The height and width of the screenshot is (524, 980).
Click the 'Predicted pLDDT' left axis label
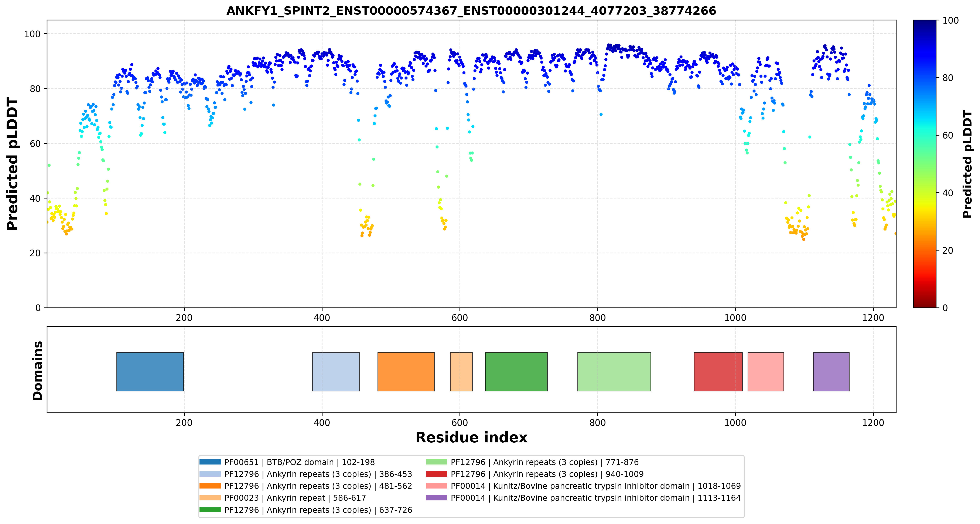12,164
